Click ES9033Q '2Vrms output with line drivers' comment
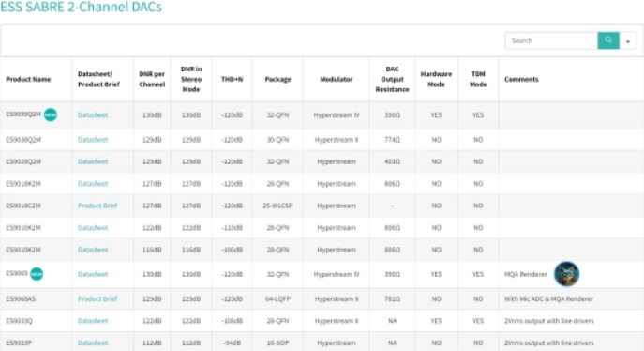This screenshot has width=644, height=351. pyautogui.click(x=549, y=321)
